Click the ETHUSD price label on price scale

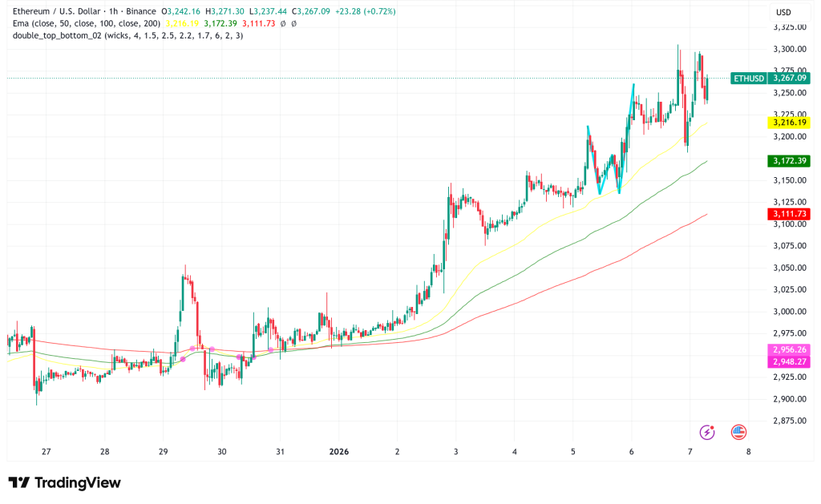749,80
